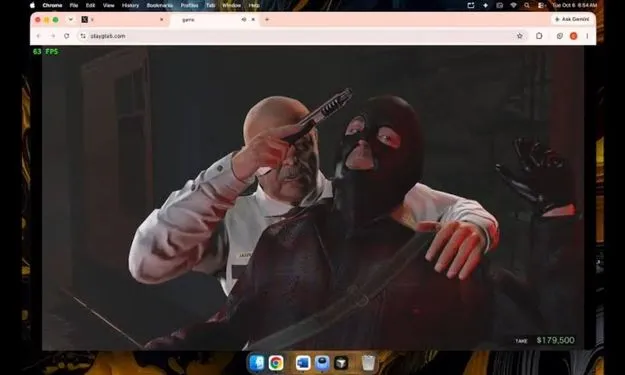
Task: Open Google Chrome from the Dock
Action: tap(276, 363)
